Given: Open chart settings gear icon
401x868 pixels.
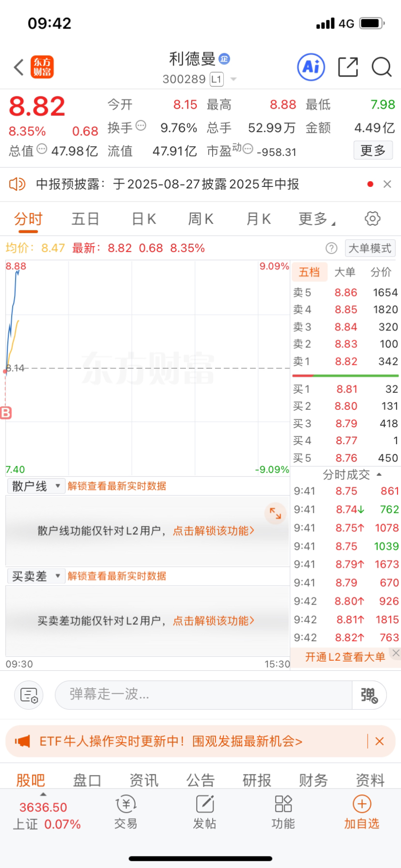Looking at the screenshot, I should 372,218.
